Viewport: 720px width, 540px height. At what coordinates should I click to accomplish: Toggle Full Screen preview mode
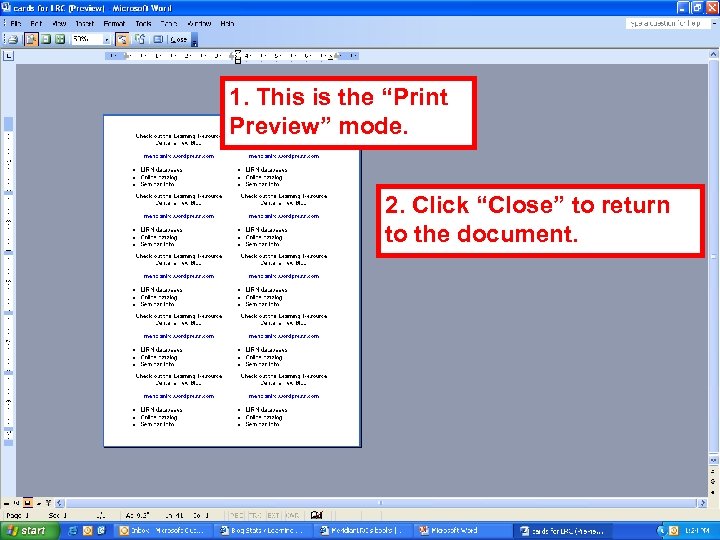[158, 39]
